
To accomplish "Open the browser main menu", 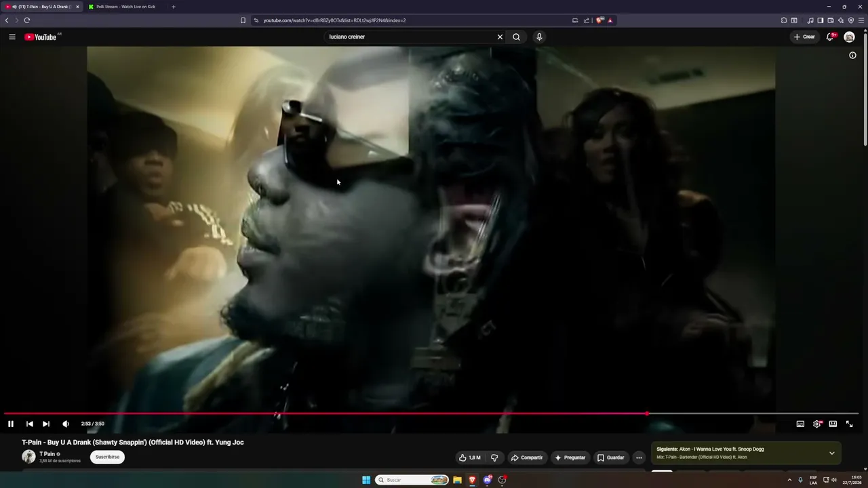I will point(861,20).
